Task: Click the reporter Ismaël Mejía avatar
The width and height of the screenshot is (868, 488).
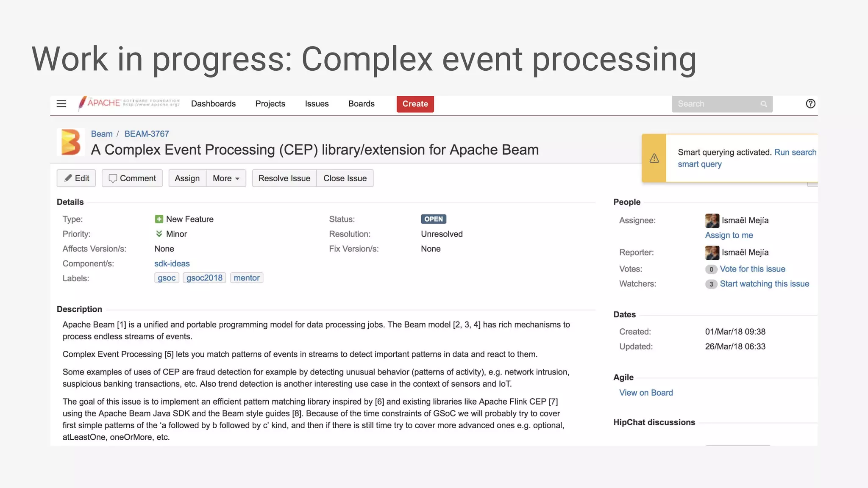Action: [712, 252]
